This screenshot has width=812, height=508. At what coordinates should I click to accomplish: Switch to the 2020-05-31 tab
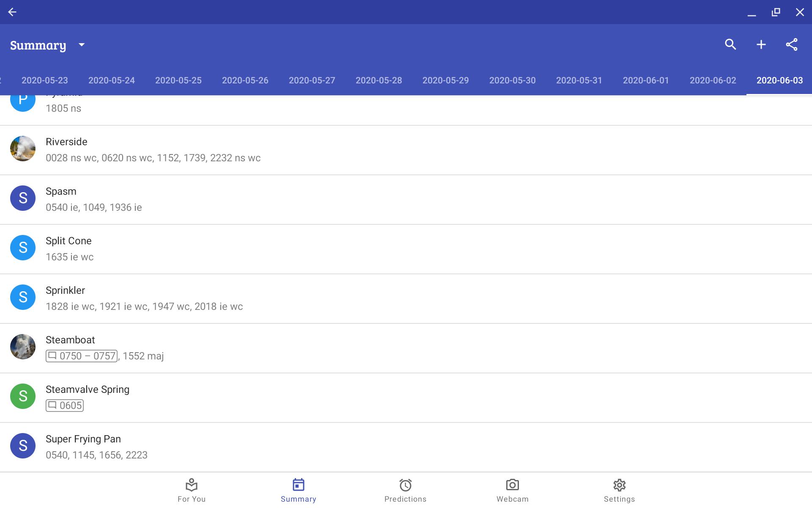[x=579, y=80]
